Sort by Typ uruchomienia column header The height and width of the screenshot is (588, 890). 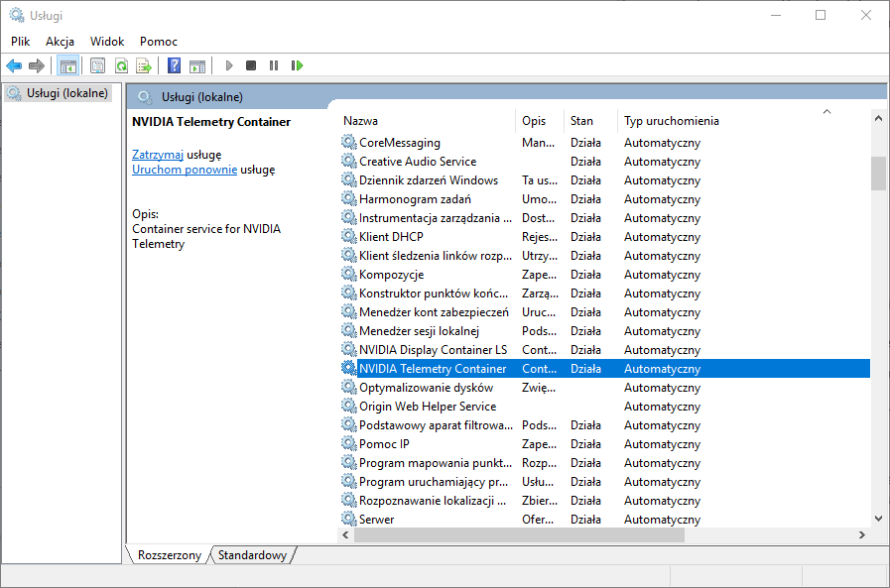click(672, 121)
